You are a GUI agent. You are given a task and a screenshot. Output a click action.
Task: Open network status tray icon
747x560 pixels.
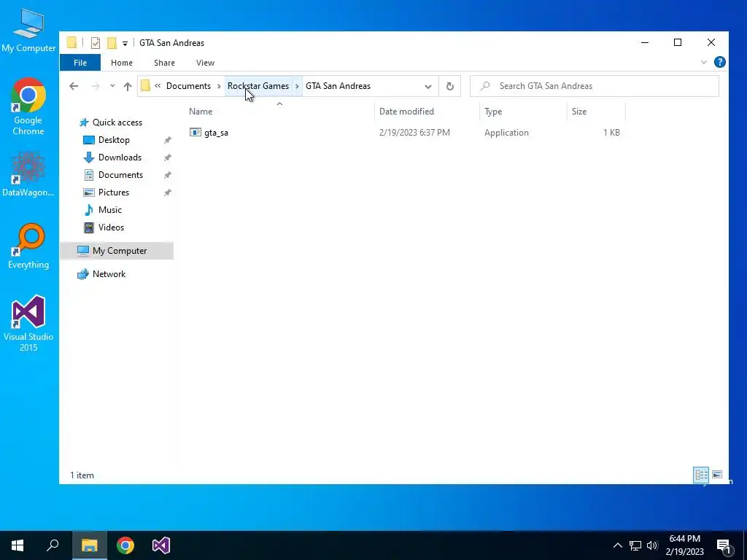pyautogui.click(x=635, y=545)
